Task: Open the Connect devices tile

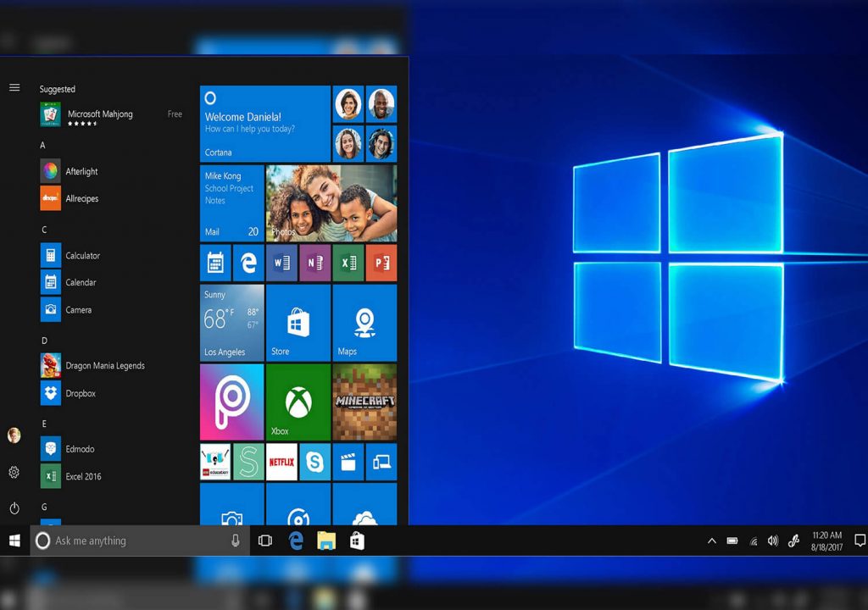Action: tap(381, 462)
